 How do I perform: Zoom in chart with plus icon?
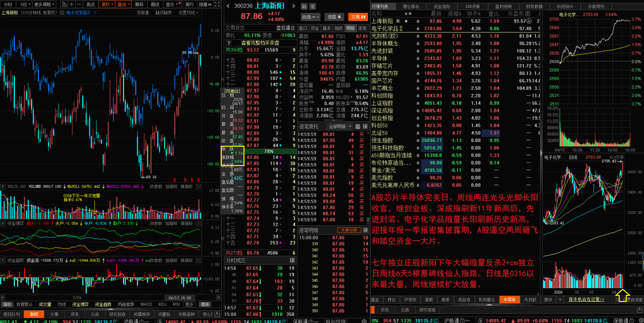[72, 5]
